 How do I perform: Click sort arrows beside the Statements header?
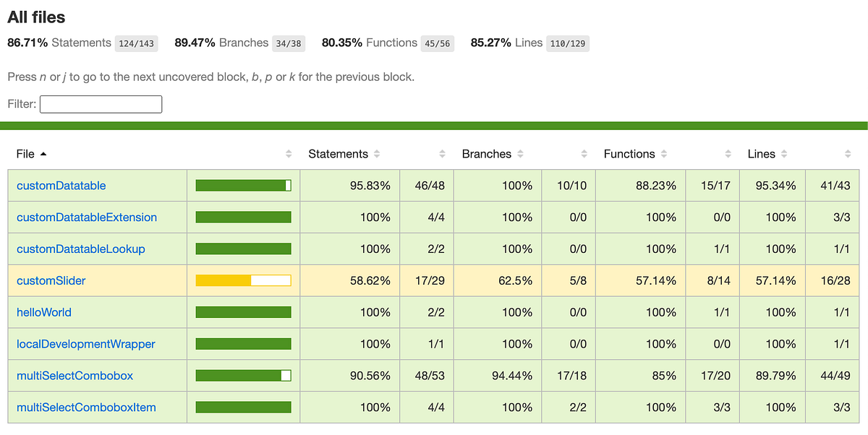(377, 154)
